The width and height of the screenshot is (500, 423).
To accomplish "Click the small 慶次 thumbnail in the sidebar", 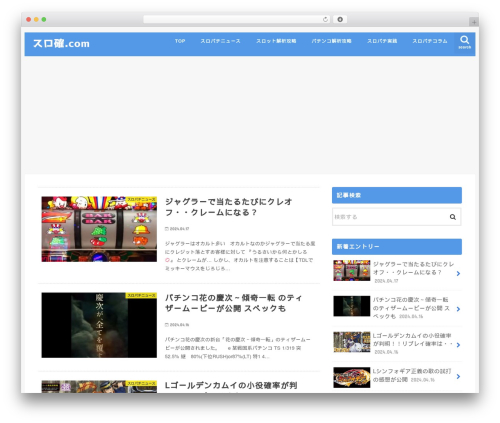I will pos(352,306).
